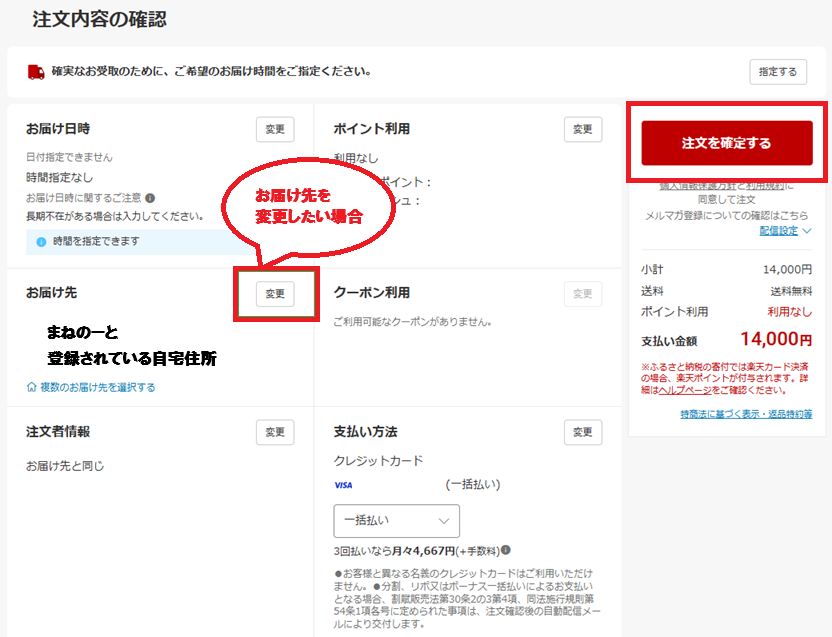832x637 pixels.
Task: Click 変更 button for お届け日時
Action: (275, 129)
